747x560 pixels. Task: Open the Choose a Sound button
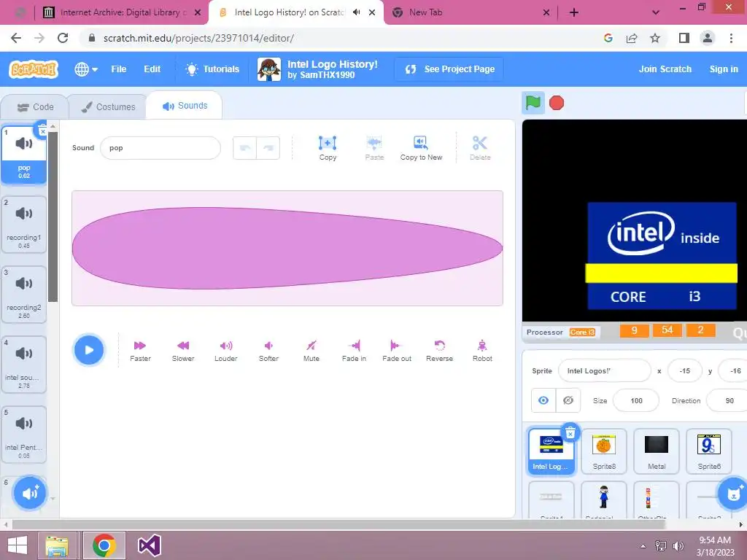pos(29,493)
